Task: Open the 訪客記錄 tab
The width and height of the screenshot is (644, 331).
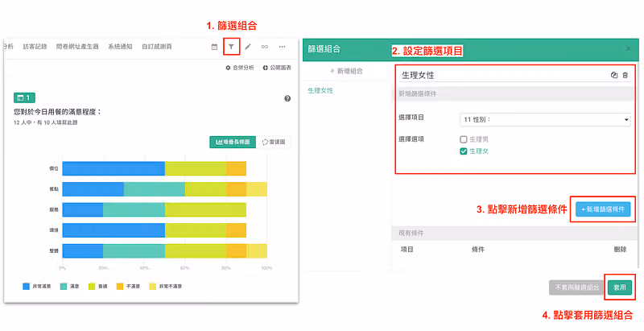Action: [35, 47]
